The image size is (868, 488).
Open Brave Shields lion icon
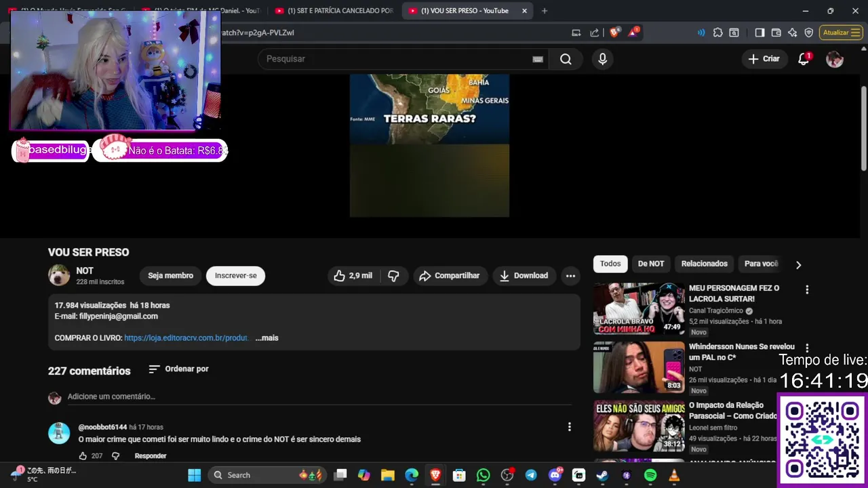[614, 33]
